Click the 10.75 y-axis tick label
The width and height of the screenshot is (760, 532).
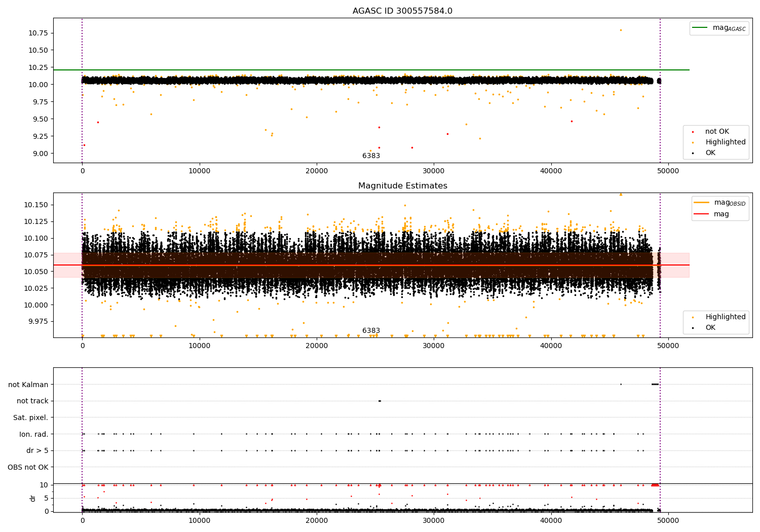tap(38, 33)
